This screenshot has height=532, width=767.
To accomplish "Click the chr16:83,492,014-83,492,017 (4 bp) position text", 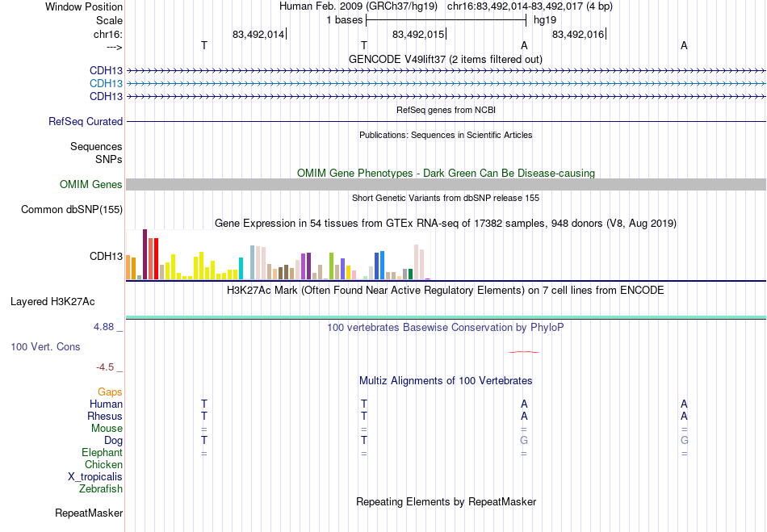I will click(530, 6).
